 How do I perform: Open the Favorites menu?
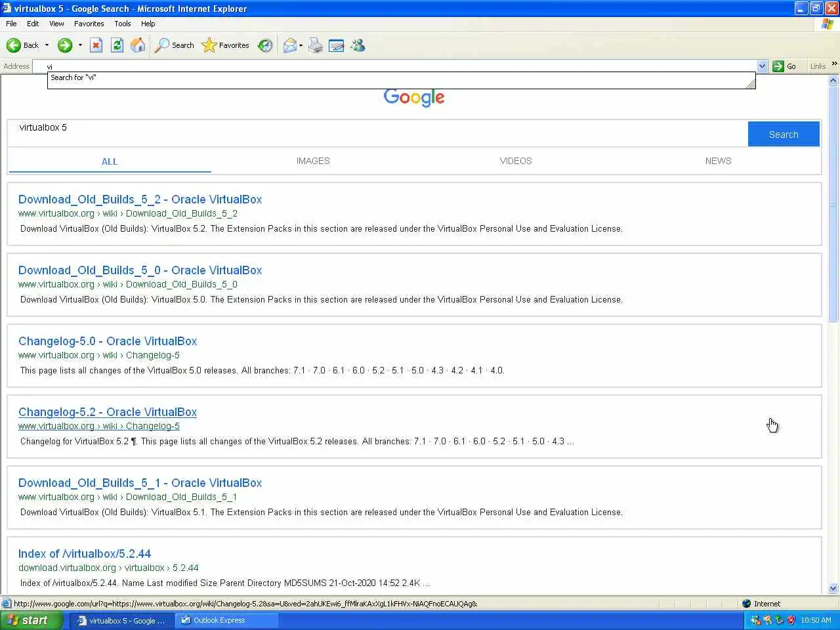click(x=89, y=24)
